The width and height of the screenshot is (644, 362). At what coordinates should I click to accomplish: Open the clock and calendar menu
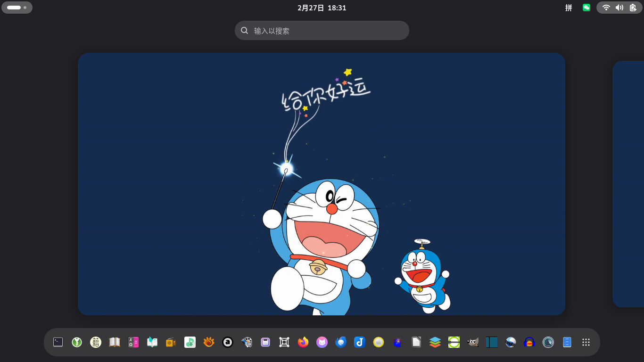coord(322,8)
